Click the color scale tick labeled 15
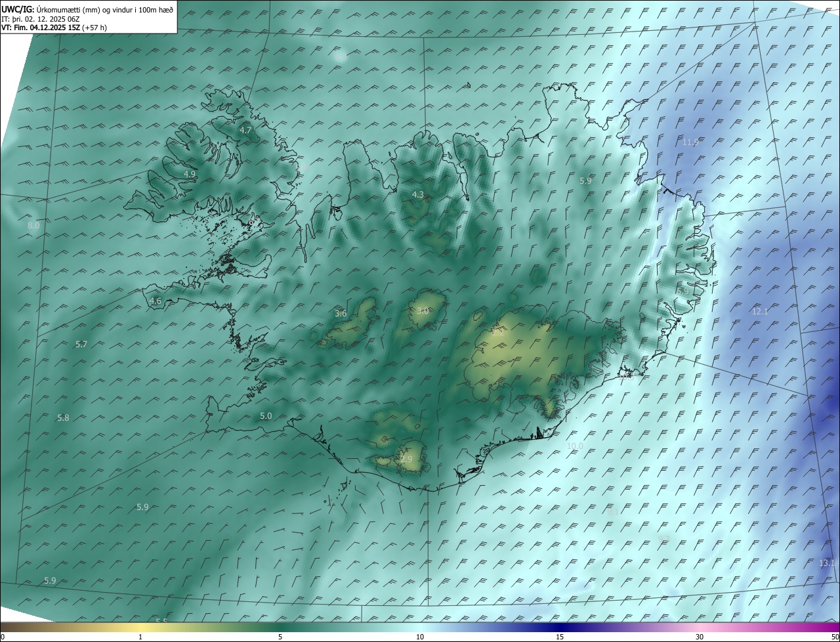Image resolution: width=840 pixels, height=642 pixels. 560,637
